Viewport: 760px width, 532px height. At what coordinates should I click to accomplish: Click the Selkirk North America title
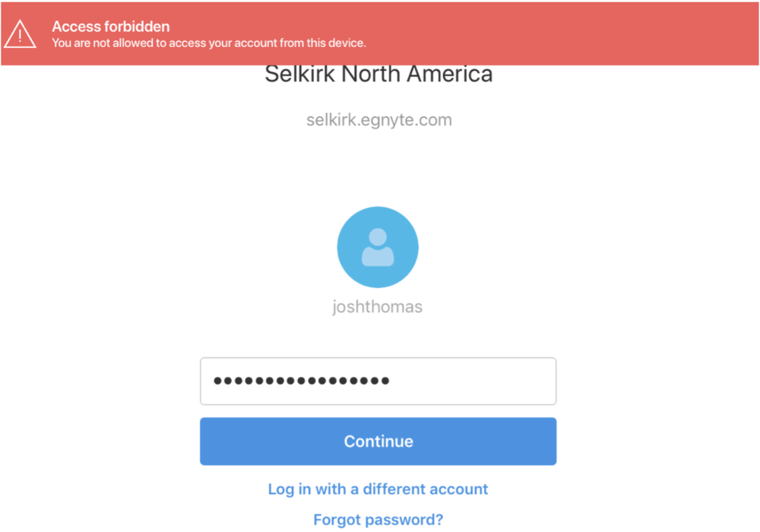coord(378,74)
